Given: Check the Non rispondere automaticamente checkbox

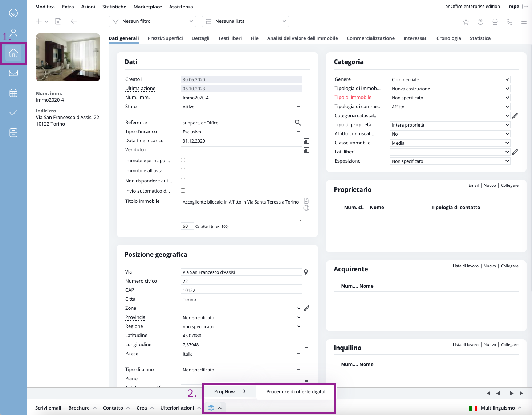Looking at the screenshot, I should point(183,180).
